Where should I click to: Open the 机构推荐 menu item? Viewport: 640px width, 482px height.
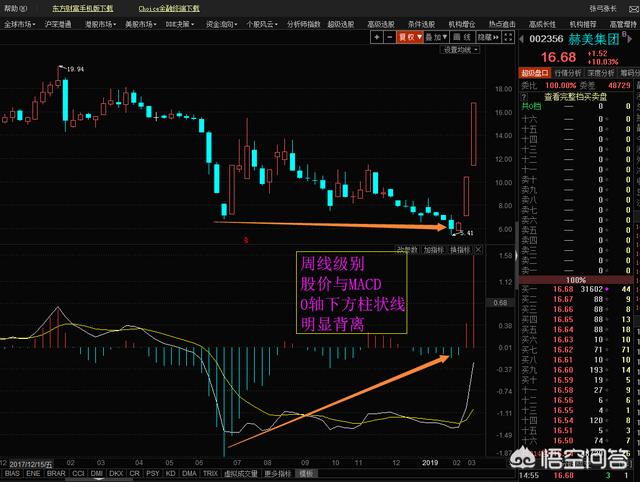coord(583,24)
